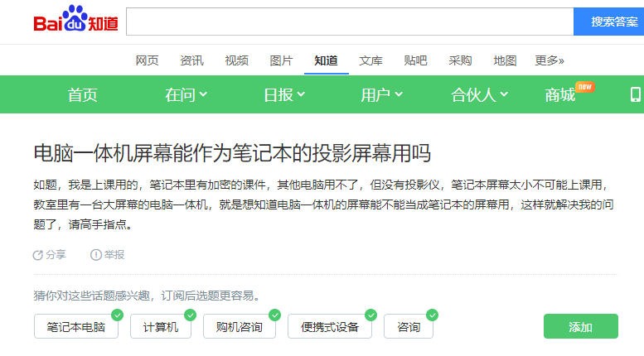644x356 pixels.
Task: Open the 更多» search categories menu
Action: 550,60
